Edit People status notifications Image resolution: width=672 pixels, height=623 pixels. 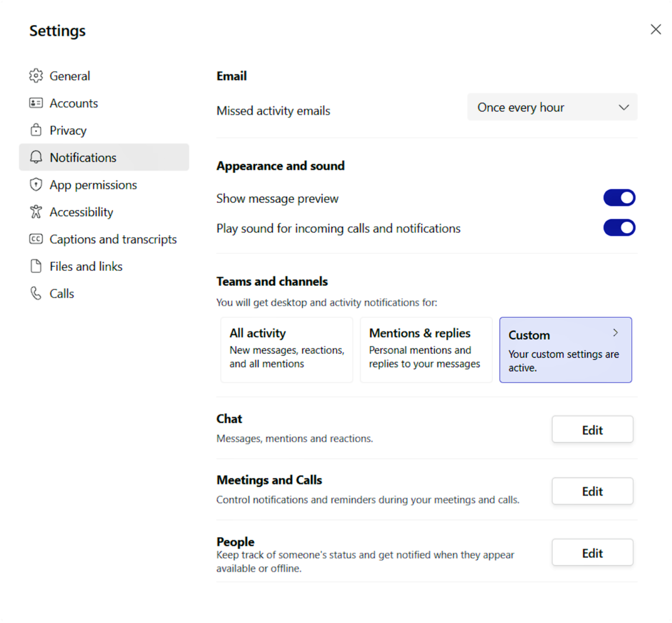pyautogui.click(x=592, y=552)
